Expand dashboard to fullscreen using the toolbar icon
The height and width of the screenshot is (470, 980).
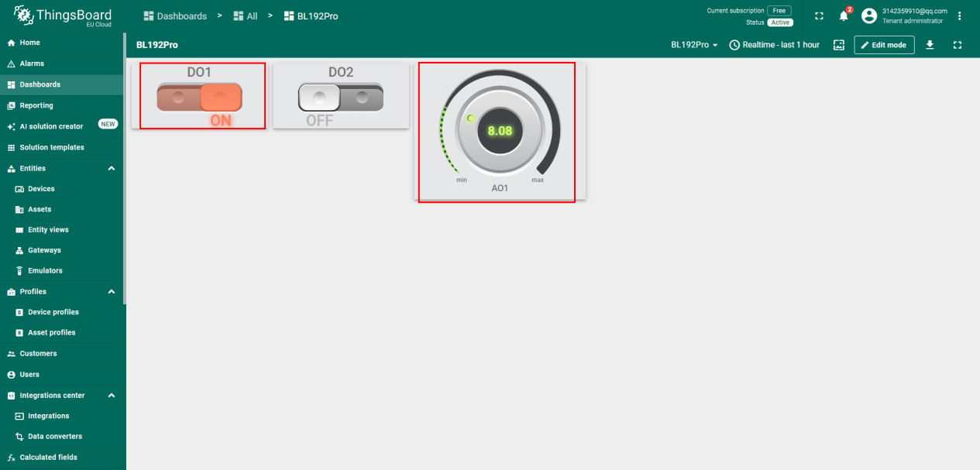tap(958, 45)
